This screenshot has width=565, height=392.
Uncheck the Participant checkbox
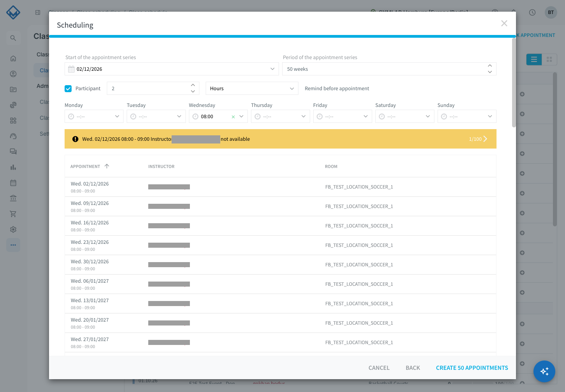coord(68,89)
